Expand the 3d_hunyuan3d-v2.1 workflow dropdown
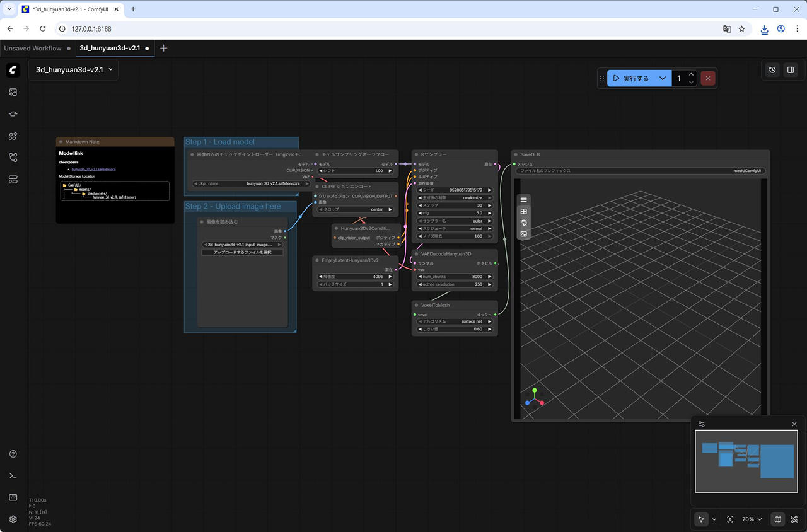 [110, 69]
